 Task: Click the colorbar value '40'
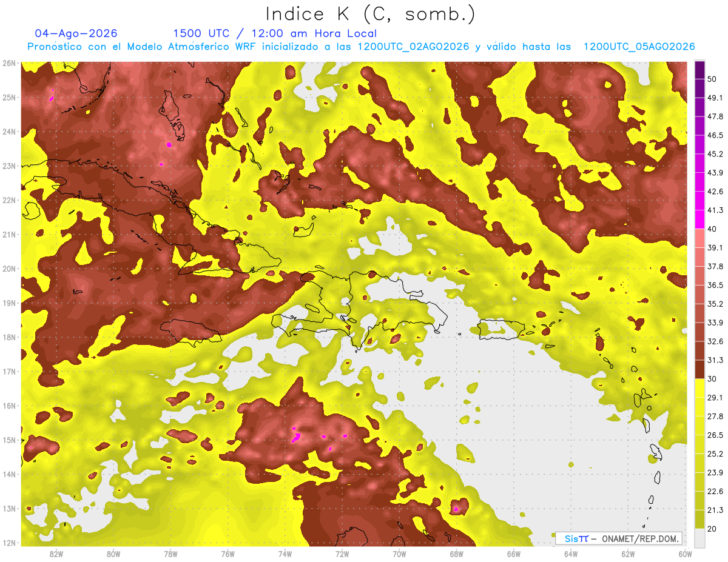tap(712, 229)
